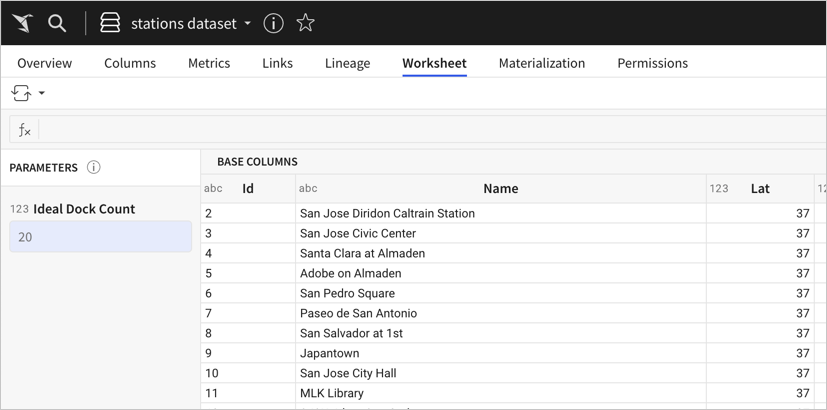Select the Id column header

(x=248, y=188)
